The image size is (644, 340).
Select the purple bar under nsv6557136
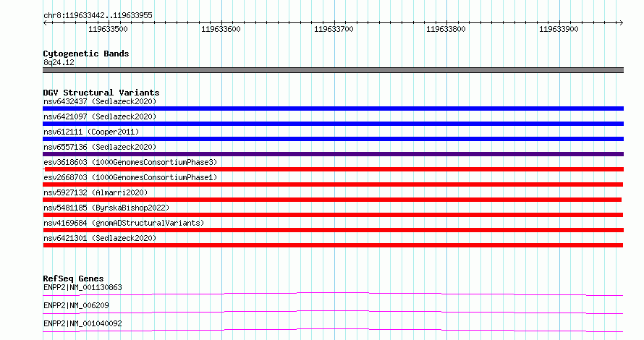[333, 154]
